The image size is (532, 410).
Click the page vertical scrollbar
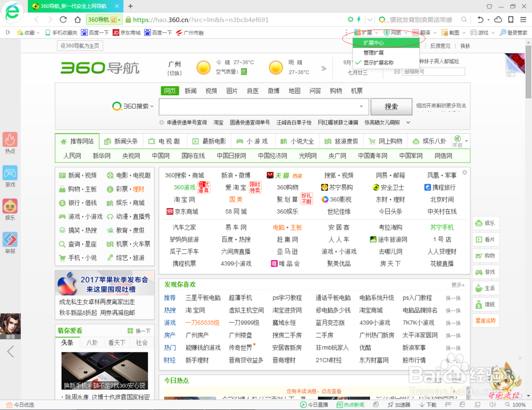[528, 72]
